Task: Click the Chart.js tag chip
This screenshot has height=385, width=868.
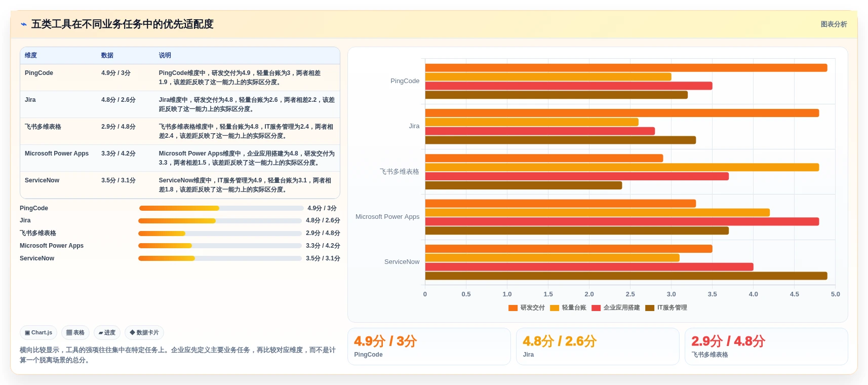Action: coord(38,333)
